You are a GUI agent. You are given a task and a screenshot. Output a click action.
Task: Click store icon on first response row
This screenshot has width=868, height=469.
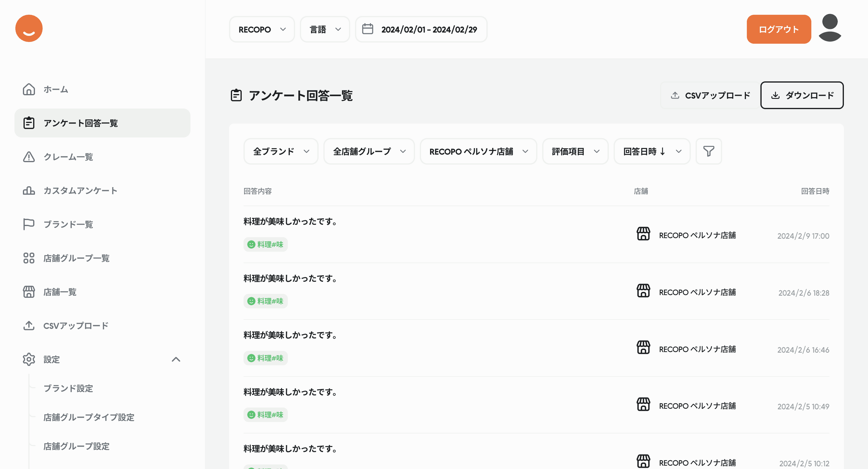[x=643, y=234]
